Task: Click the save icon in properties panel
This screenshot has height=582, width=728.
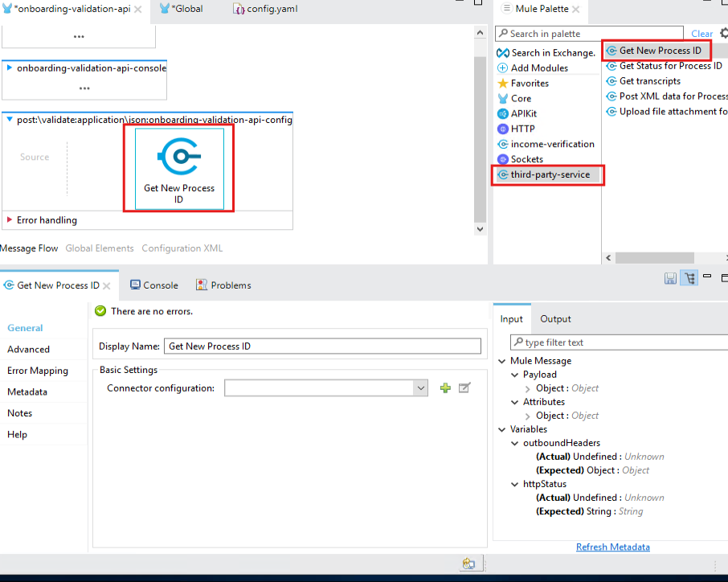Action: point(670,278)
